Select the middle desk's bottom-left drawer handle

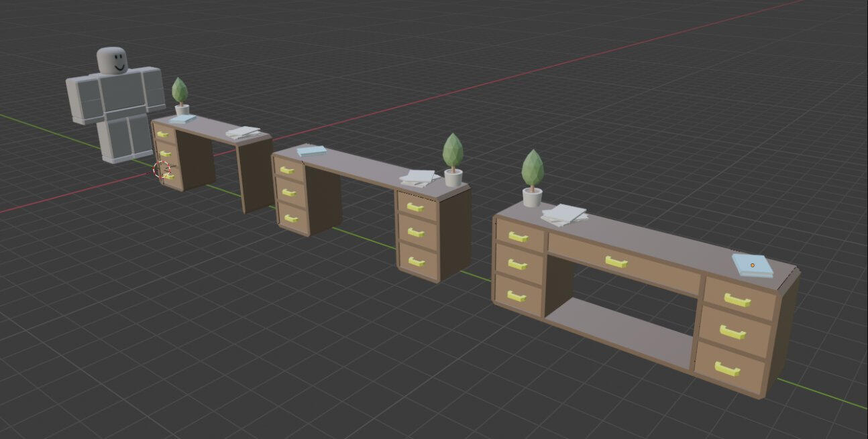[290, 218]
